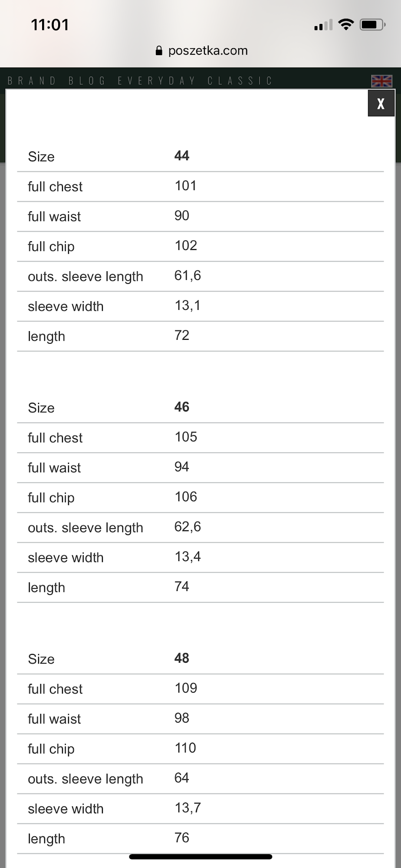Viewport: 401px width, 868px height.
Task: Tap the 11:01 clock in status bar
Action: [50, 25]
